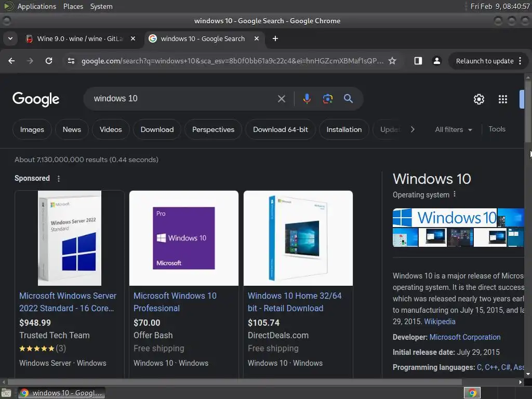
Task: Close the Wine 9.0 GitLab tab
Action: (133, 38)
